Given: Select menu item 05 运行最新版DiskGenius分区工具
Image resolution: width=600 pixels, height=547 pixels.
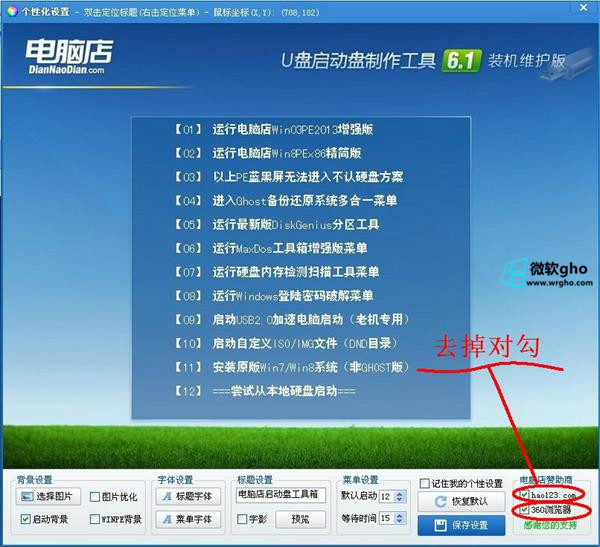Looking at the screenshot, I should pyautogui.click(x=276, y=224).
